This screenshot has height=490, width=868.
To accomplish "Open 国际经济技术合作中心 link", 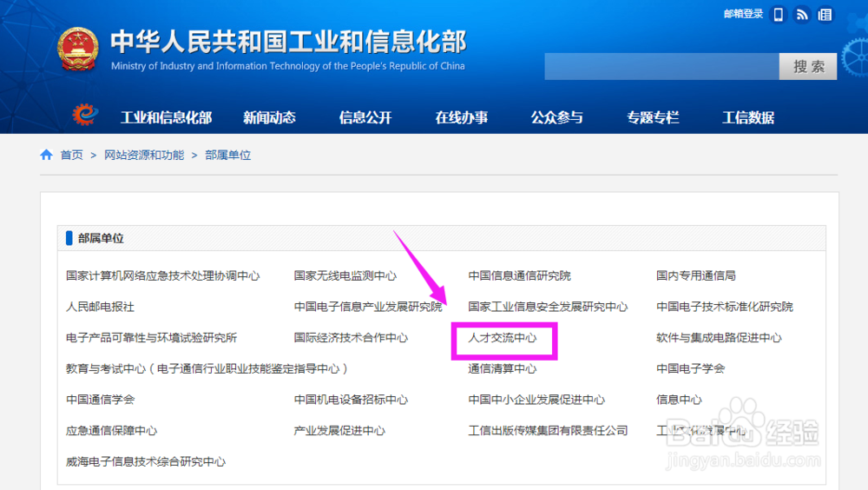I will [x=351, y=338].
